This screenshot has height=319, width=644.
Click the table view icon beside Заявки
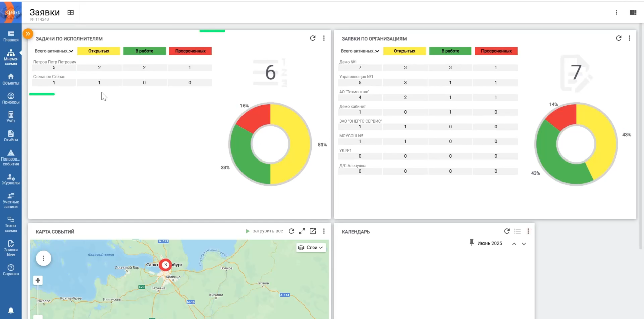(71, 13)
